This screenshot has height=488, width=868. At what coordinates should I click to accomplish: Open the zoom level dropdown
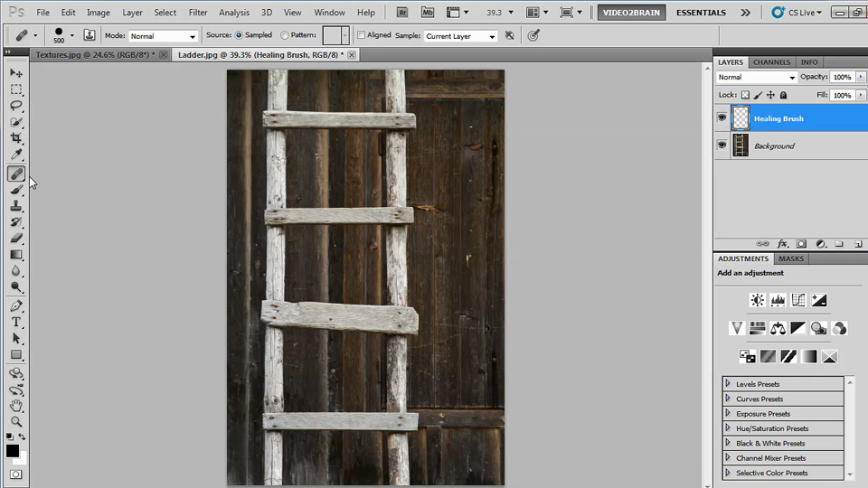click(510, 12)
